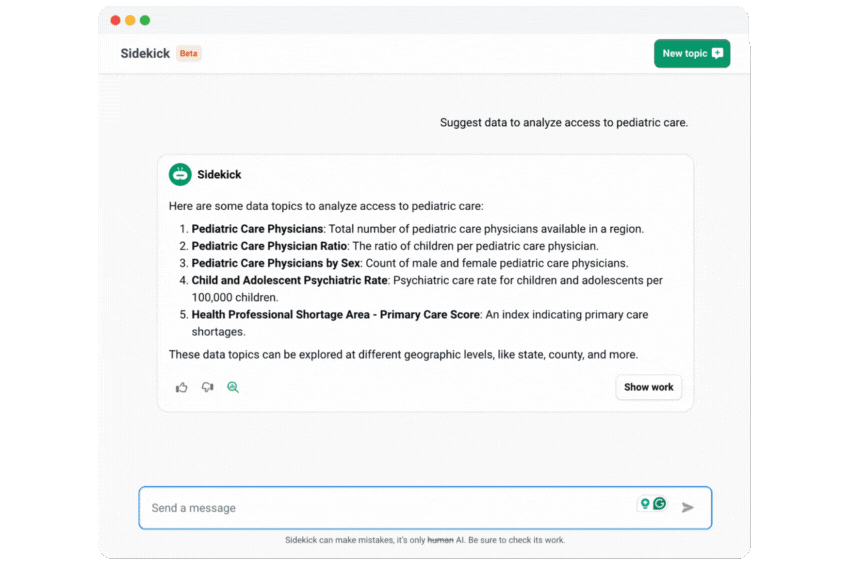
Task: Select the Pediatric Care Physician Ratio topic
Action: tap(269, 246)
